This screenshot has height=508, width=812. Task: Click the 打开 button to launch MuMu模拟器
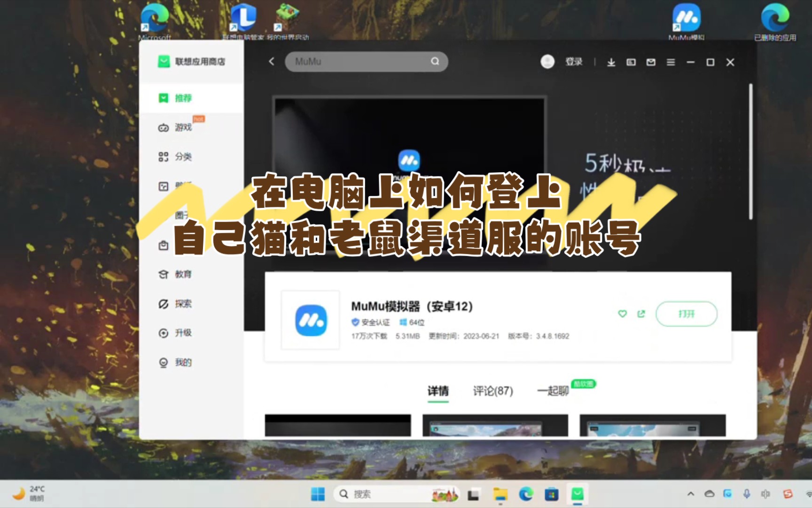(686, 314)
